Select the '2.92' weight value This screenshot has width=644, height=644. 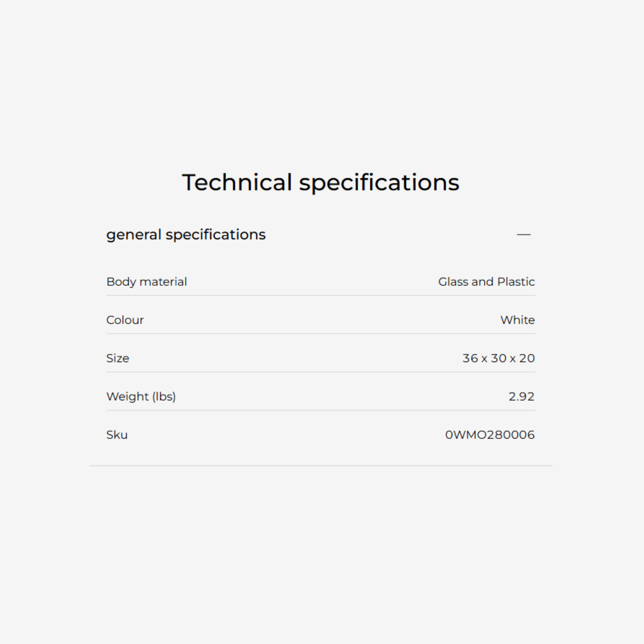coord(521,397)
